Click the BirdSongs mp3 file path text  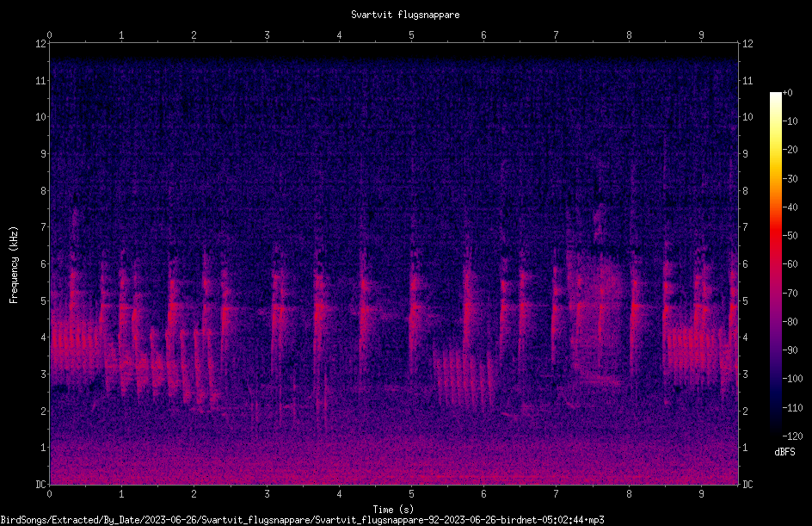pos(303,520)
